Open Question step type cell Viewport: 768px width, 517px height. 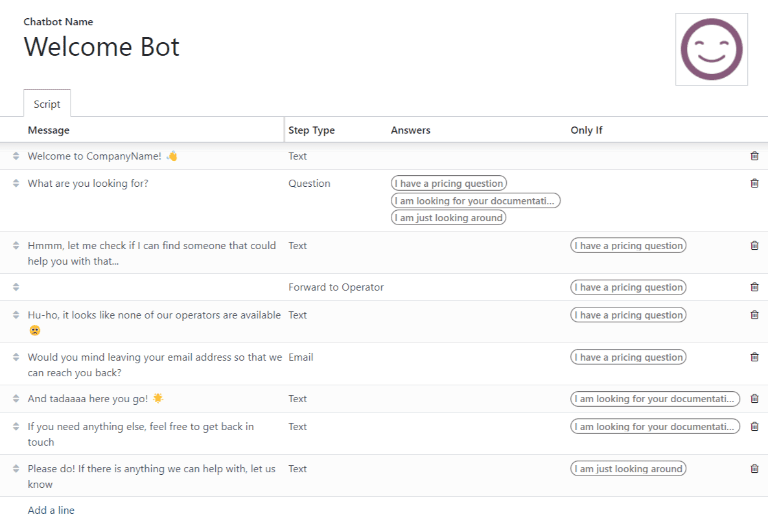pyautogui.click(x=309, y=183)
